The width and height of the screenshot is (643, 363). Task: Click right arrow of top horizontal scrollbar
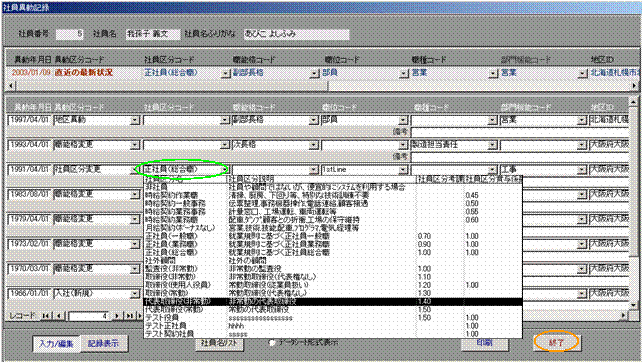click(x=635, y=86)
